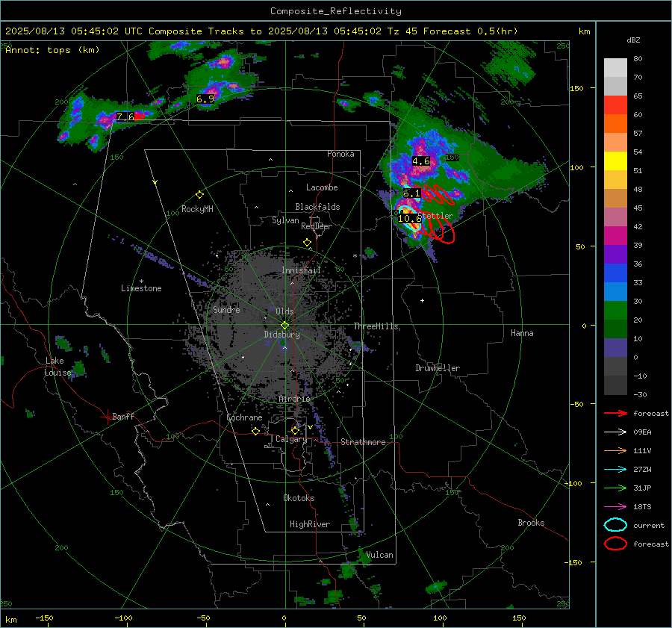Click the Stettler label
Image resolution: width=672 pixels, height=628 pixels.
click(436, 216)
